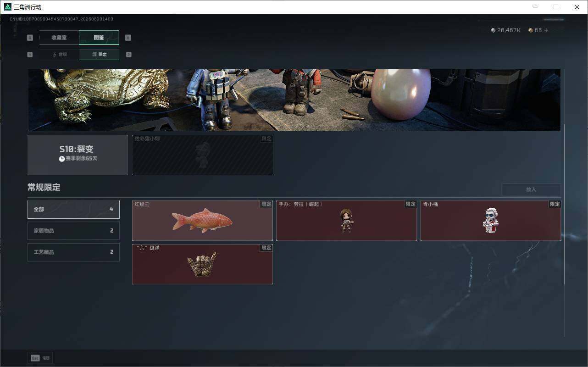
Task: Click the Q key hint beside 收藏室
Action: (30, 38)
